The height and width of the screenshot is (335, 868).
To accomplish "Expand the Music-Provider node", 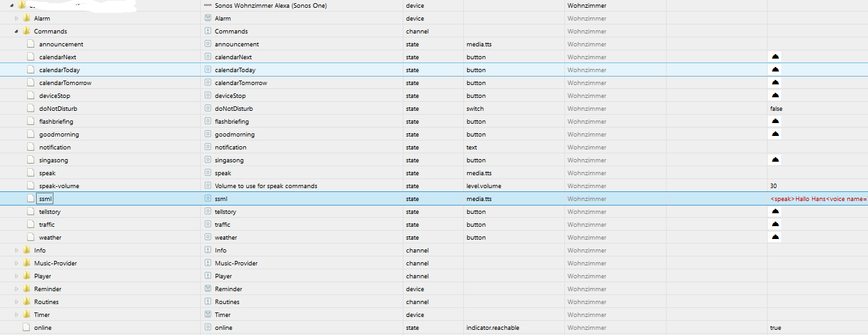I will tap(17, 263).
